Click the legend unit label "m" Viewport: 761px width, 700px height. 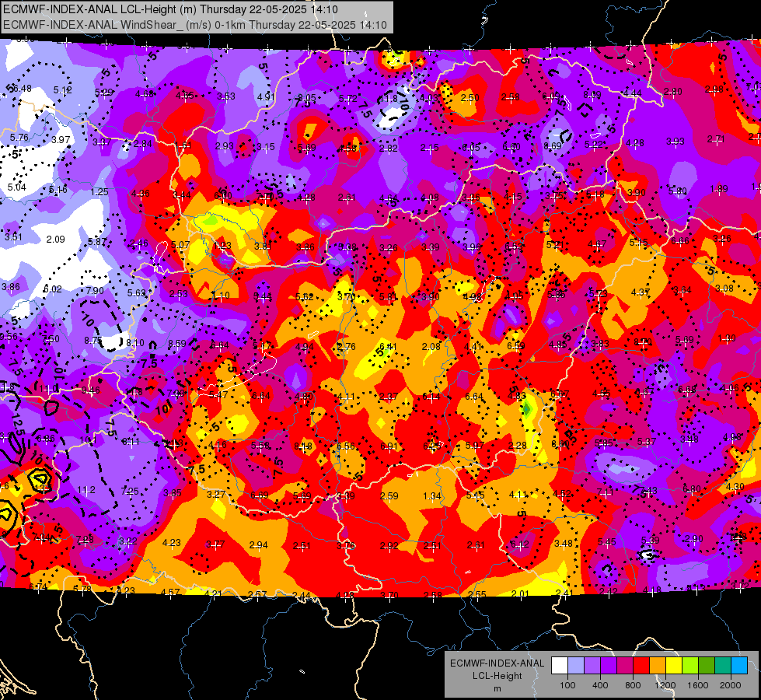click(497, 688)
